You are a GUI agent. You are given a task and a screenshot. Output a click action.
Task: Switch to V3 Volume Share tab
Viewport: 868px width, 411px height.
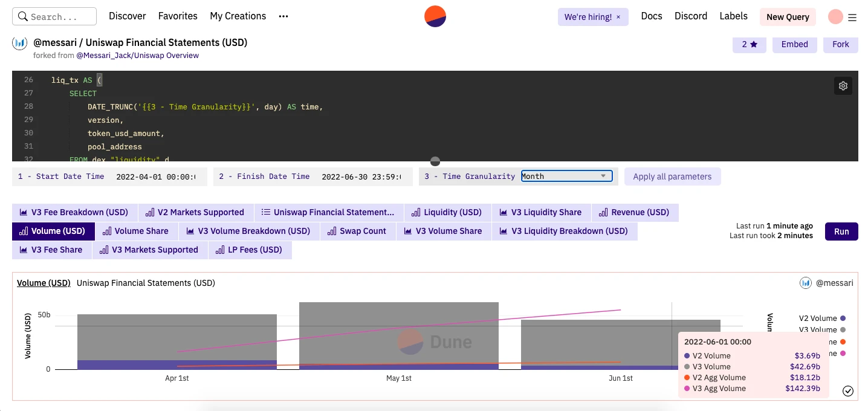coord(444,231)
